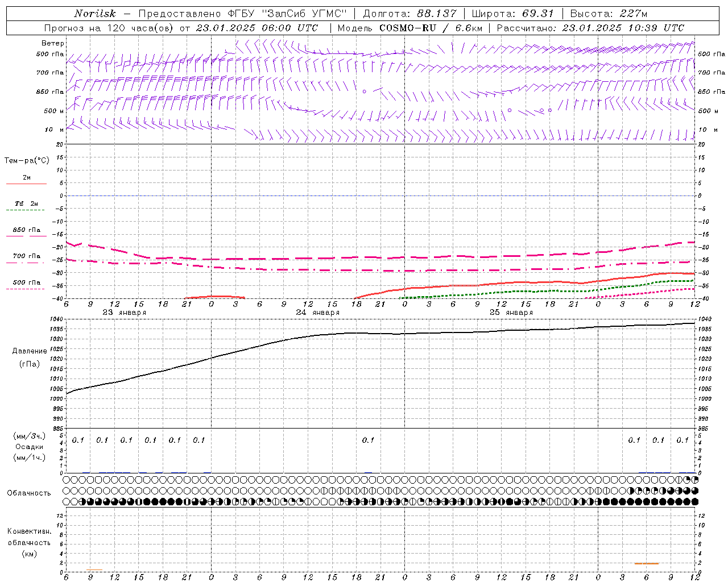
Task: Click right-side 850 гПа wind level label
Action: pyautogui.click(x=712, y=92)
